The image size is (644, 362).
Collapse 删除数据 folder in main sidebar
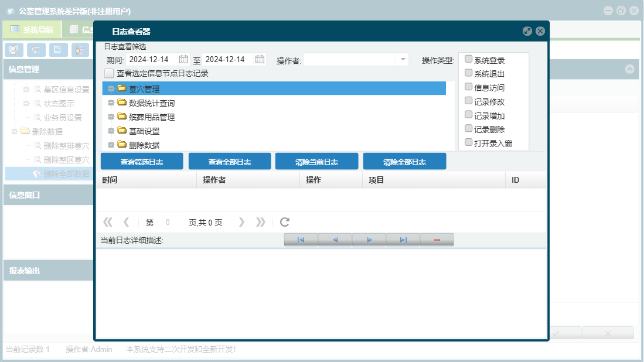[x=15, y=131]
